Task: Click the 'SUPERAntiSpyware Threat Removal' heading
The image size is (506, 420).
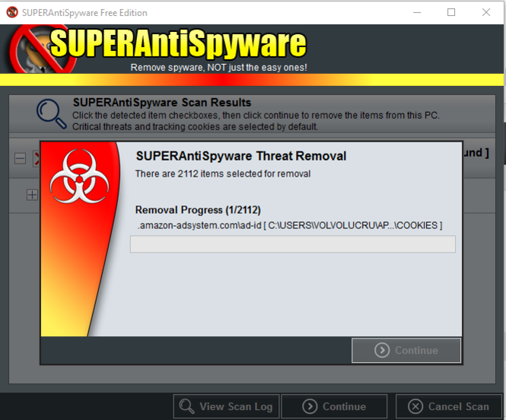Action: [240, 156]
